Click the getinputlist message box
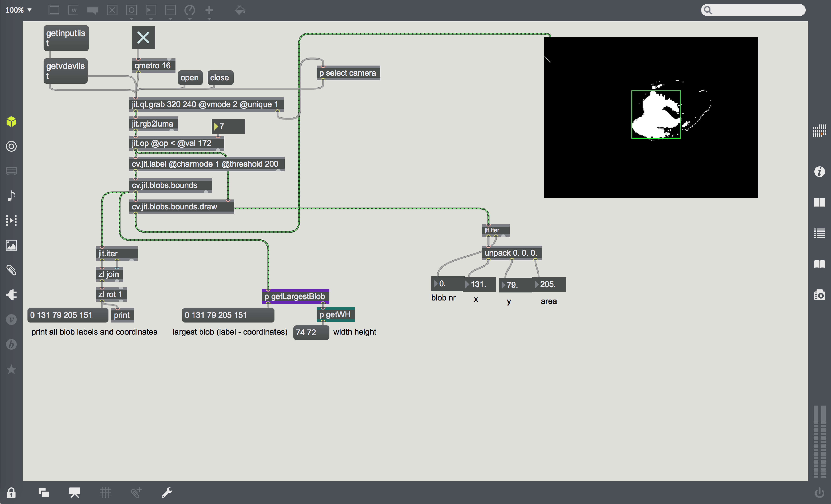The image size is (831, 504). pyautogui.click(x=66, y=38)
